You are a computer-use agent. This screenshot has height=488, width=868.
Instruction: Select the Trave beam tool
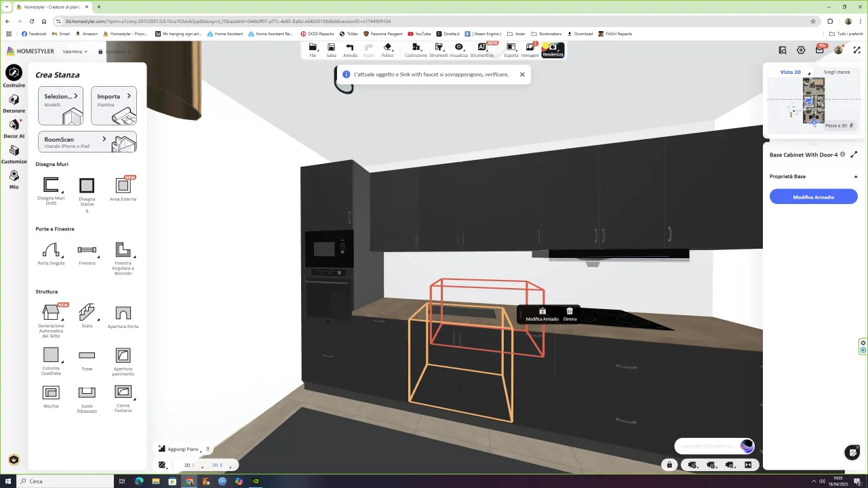pyautogui.click(x=87, y=359)
